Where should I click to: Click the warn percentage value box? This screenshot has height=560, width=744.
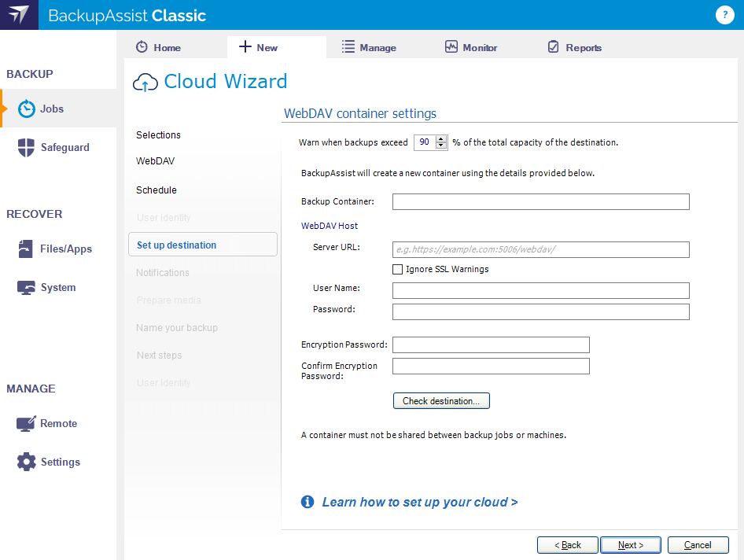pyautogui.click(x=425, y=142)
